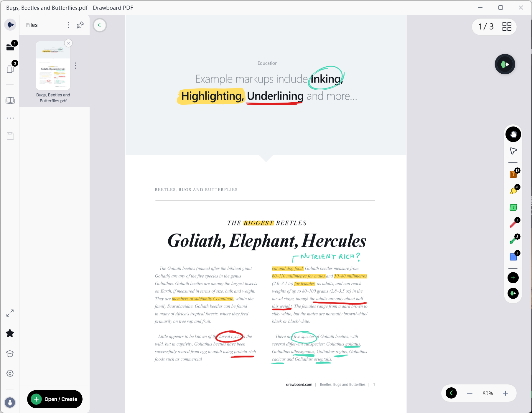Image resolution: width=532 pixels, height=413 pixels.
Task: Select the red Pen tool
Action: pyautogui.click(x=513, y=224)
